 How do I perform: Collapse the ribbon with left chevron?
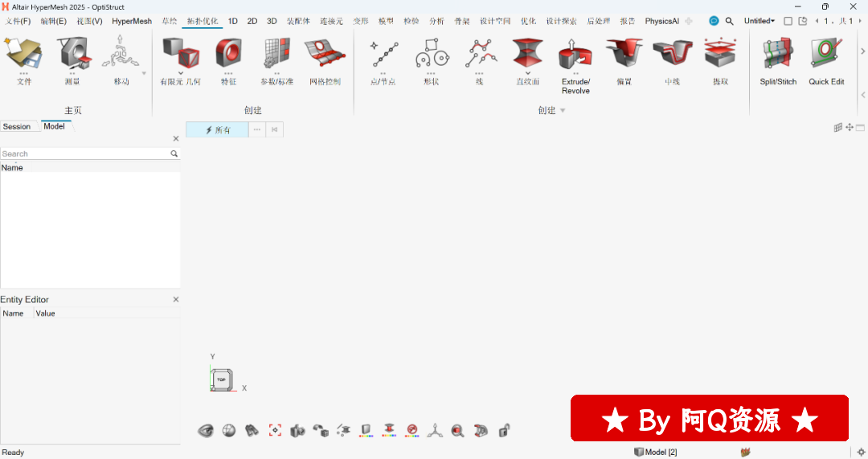coord(863,95)
